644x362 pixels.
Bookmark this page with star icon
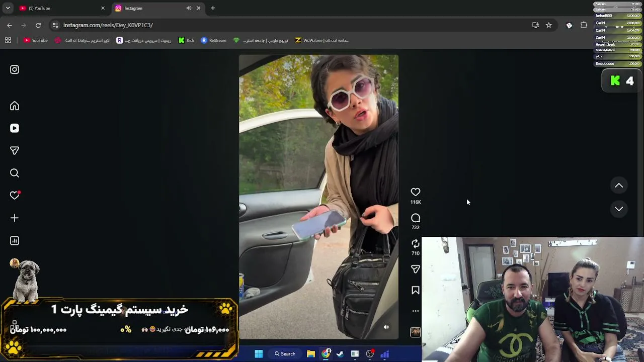tap(549, 25)
